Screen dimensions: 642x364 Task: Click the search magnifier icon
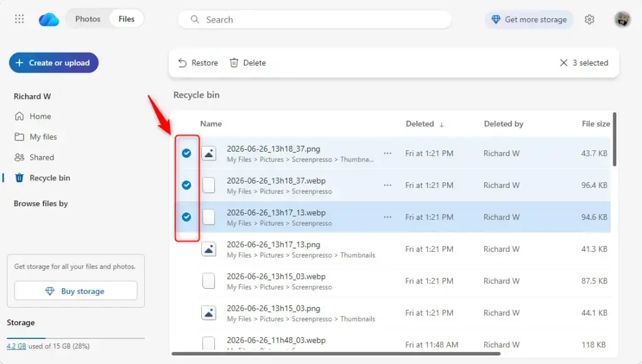coord(195,19)
